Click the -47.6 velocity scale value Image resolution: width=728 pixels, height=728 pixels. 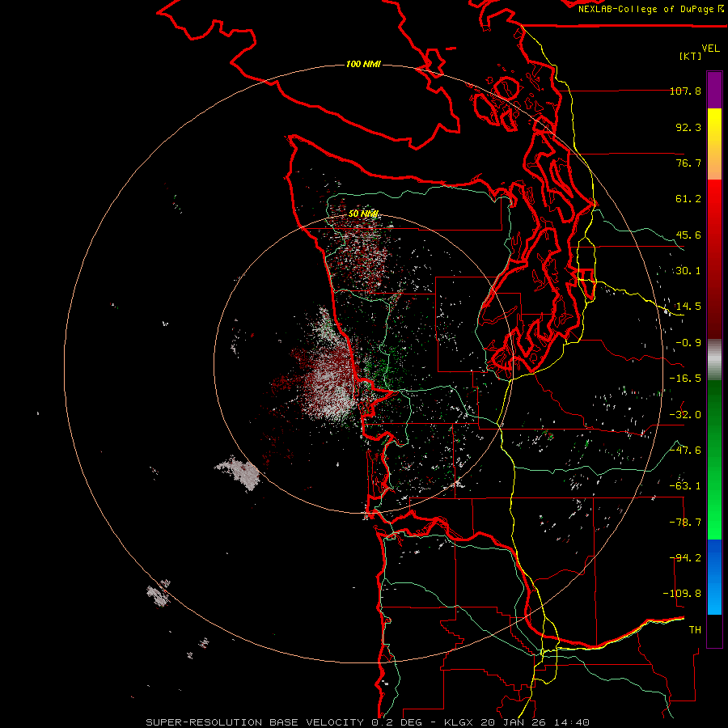685,451
